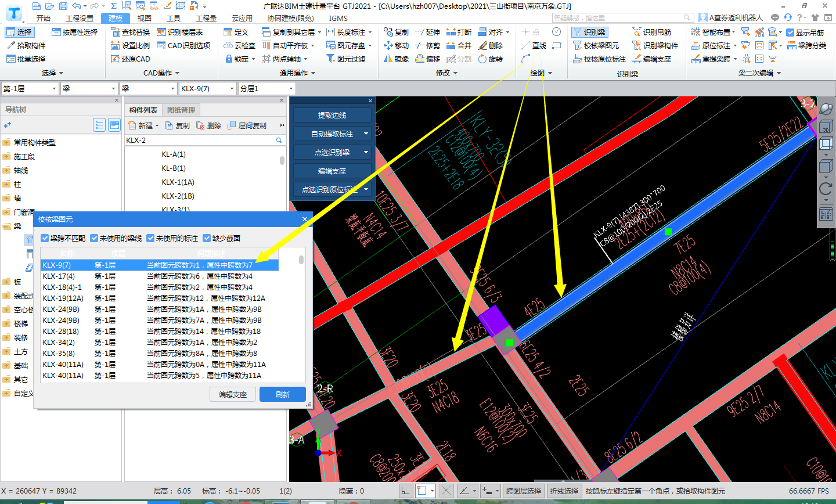The height and width of the screenshot is (504, 836).
Task: Click the KLX-2 search input field
Action: (199, 141)
